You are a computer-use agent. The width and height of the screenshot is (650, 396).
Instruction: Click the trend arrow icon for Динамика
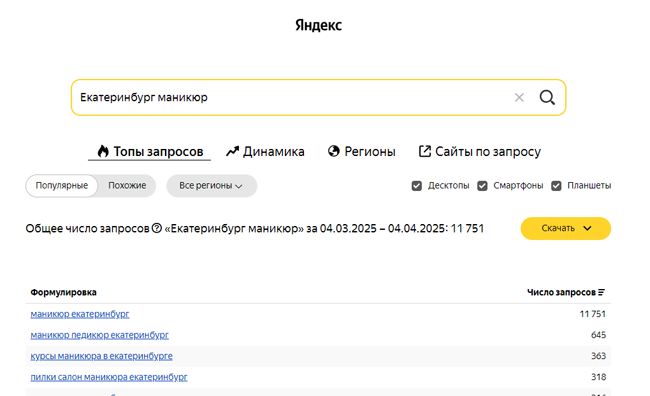pyautogui.click(x=233, y=152)
